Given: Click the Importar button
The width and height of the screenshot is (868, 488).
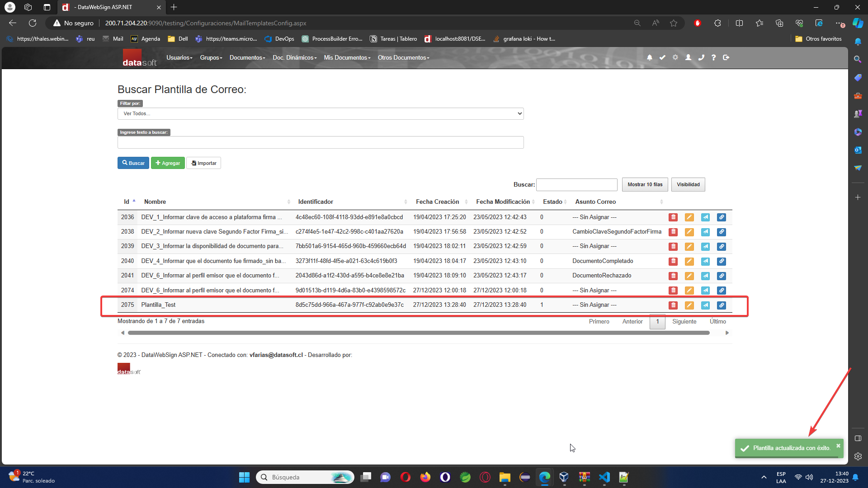Looking at the screenshot, I should (x=203, y=163).
